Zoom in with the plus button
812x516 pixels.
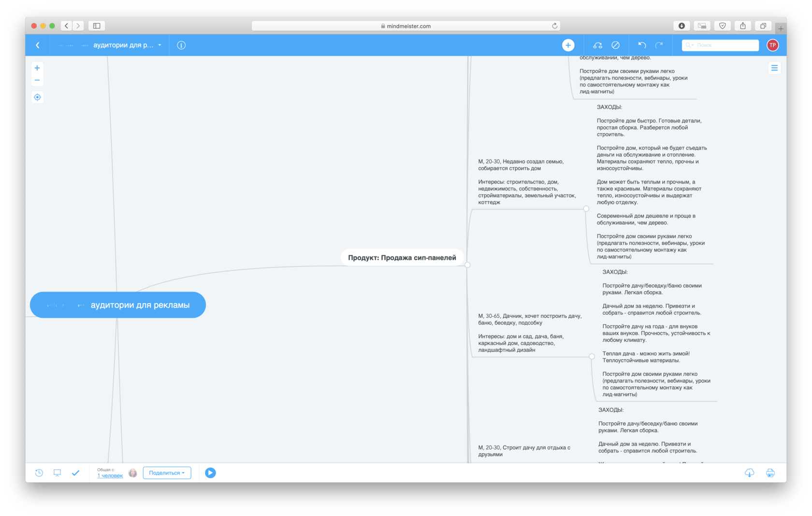(37, 68)
